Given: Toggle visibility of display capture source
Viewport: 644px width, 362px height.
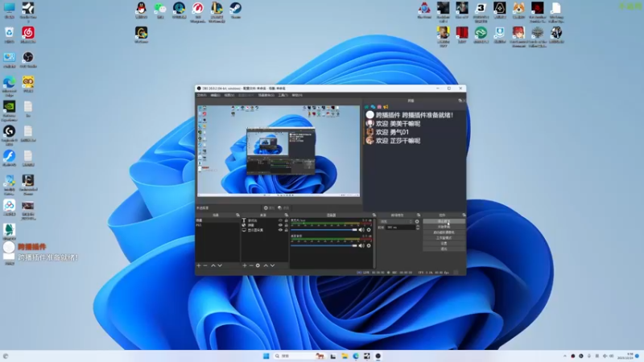Looking at the screenshot, I should pos(280,230).
